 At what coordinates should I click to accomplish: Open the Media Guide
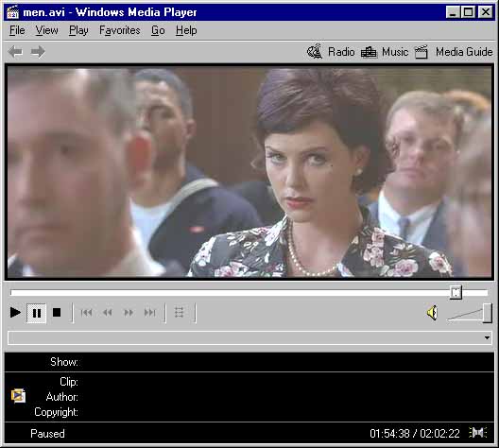tap(454, 52)
